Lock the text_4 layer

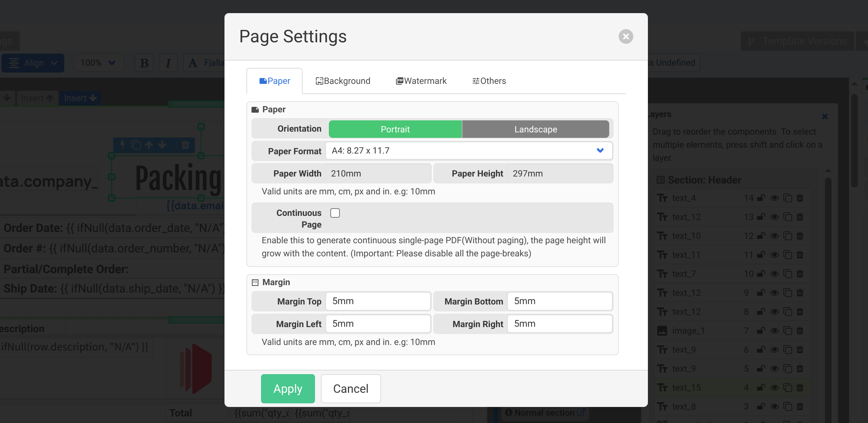(761, 198)
